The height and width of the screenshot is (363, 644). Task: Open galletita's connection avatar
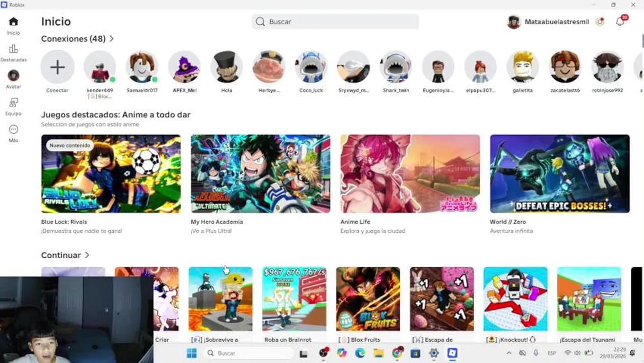click(523, 67)
